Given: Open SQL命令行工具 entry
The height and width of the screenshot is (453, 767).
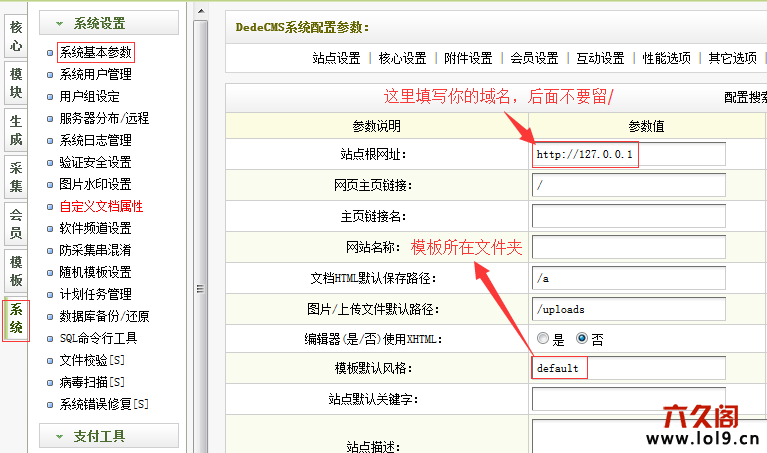Looking at the screenshot, I should click(98, 339).
